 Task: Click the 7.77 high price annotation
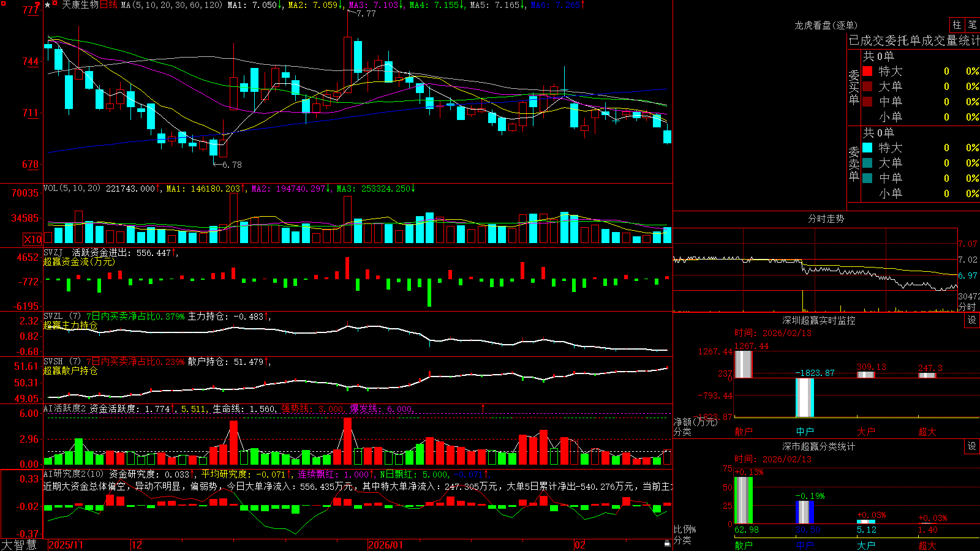pos(366,13)
